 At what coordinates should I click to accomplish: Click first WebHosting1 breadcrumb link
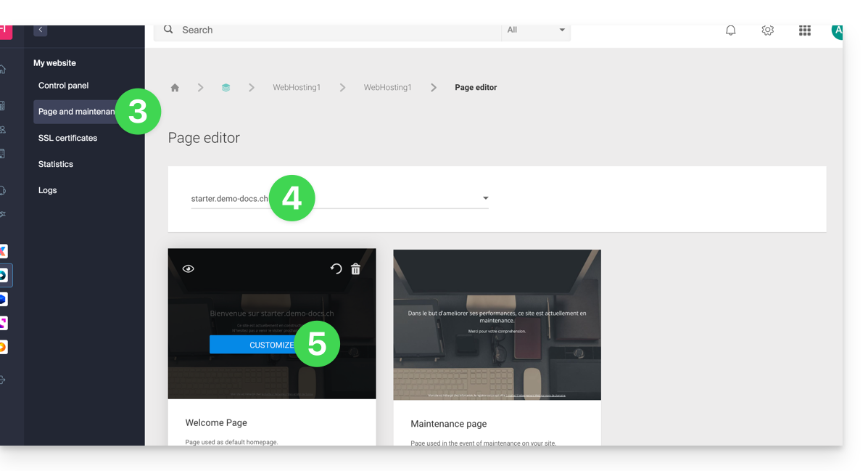(x=296, y=88)
